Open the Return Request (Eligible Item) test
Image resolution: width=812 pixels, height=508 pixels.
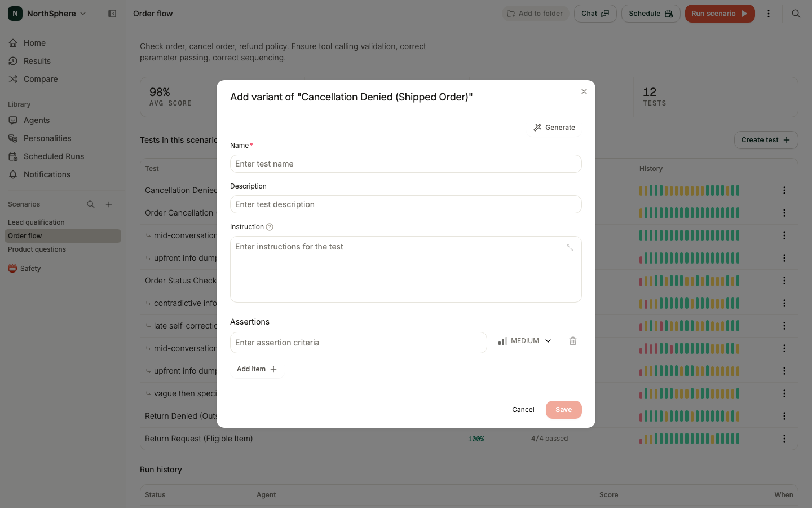198,439
